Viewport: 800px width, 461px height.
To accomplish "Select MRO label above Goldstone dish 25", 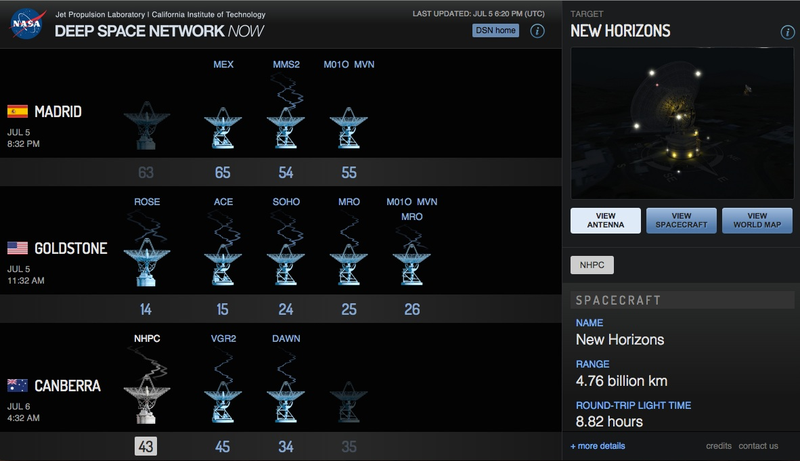I will pyautogui.click(x=348, y=201).
